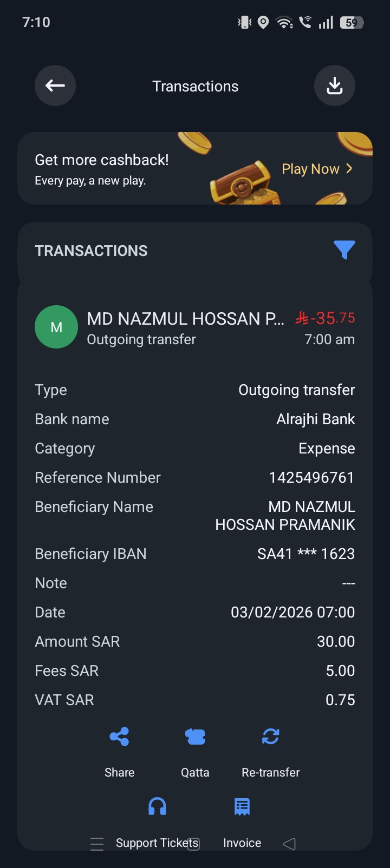Screen dimensions: 390x868
Task: Open Qatta split bill icon
Action: (x=195, y=737)
